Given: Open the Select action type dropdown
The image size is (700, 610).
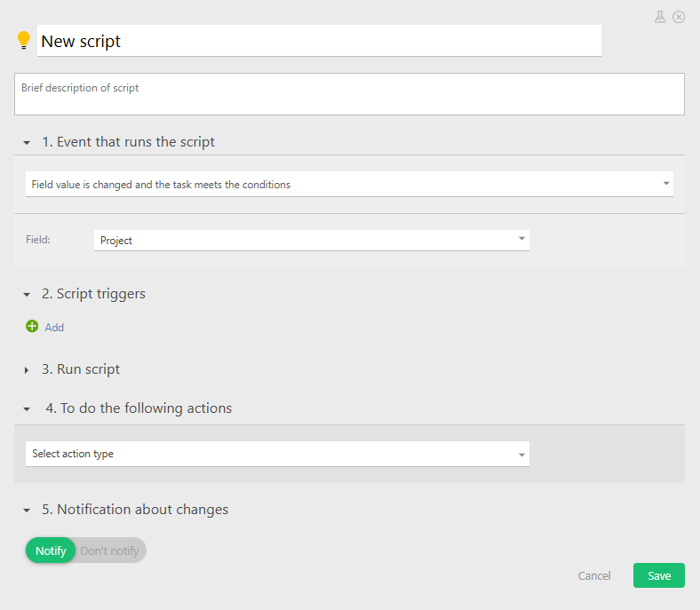Looking at the screenshot, I should point(277,454).
